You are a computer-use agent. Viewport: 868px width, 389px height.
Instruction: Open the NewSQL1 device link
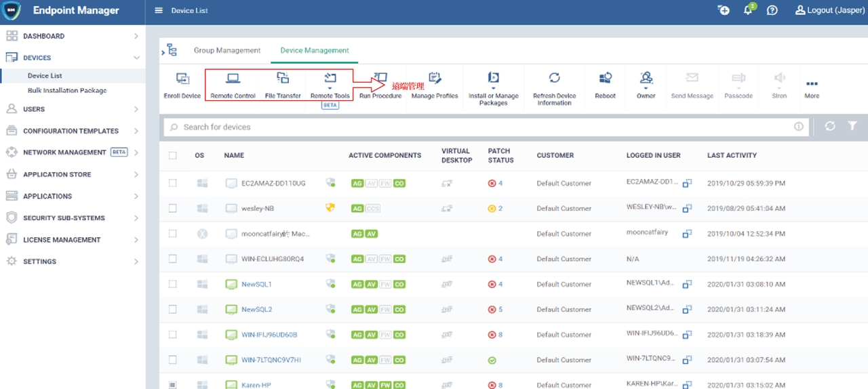(x=256, y=284)
